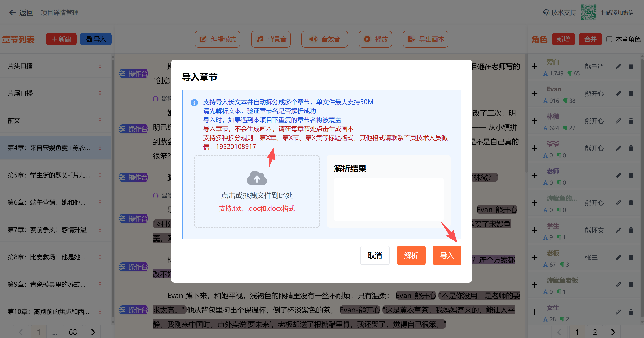Screen dimensions: 644x338
Task: Go to page 68 of chapter list
Action: click(73, 332)
